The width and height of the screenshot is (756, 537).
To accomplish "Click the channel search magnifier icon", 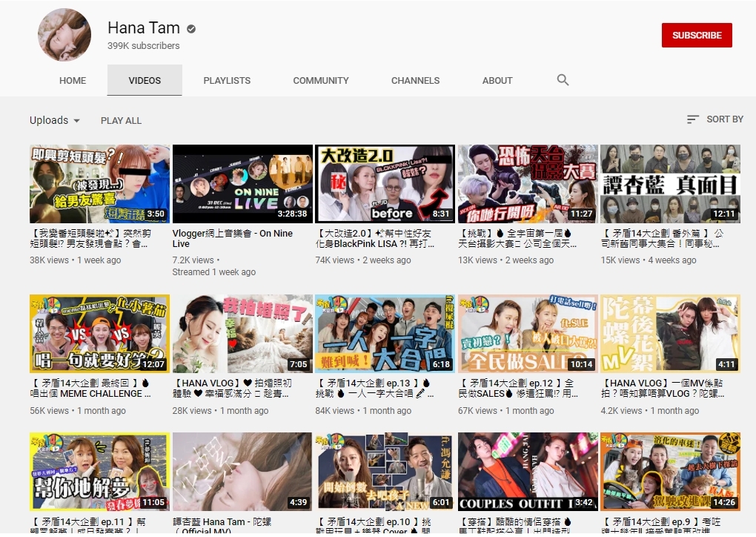I will [563, 80].
